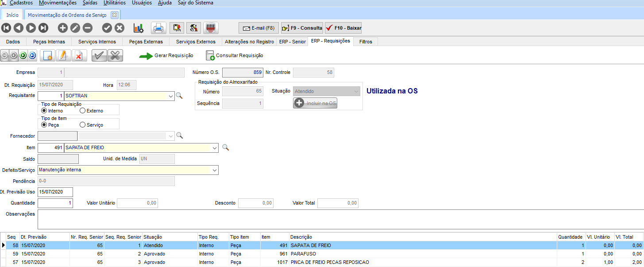The width and height of the screenshot is (644, 267).
Task: Click the document copy icon next to printer
Action: 177,28
